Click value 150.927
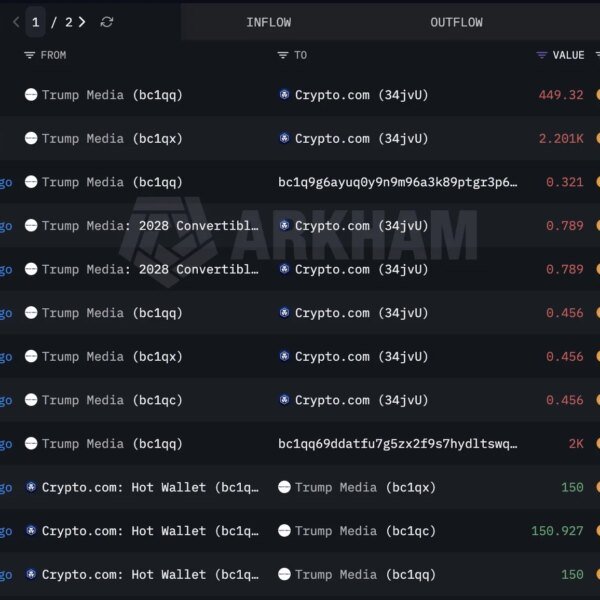 [x=557, y=531]
